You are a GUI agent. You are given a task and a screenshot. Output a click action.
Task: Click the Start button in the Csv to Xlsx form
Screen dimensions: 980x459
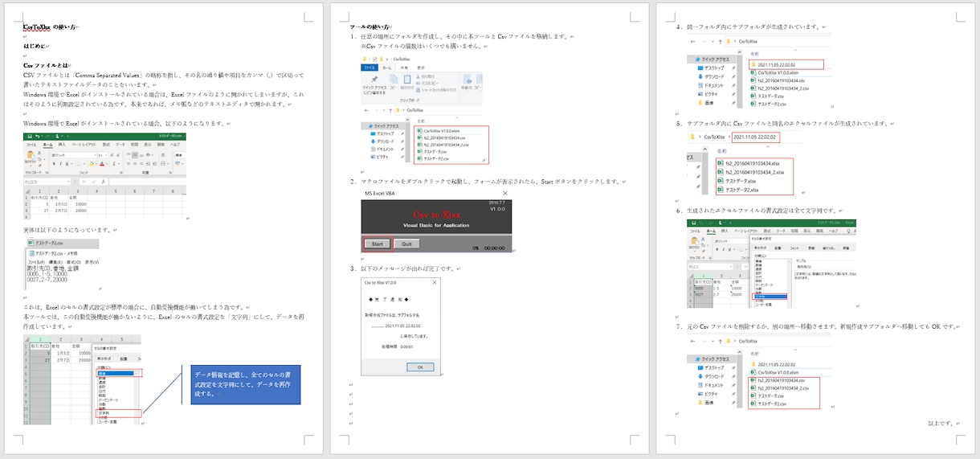point(378,244)
